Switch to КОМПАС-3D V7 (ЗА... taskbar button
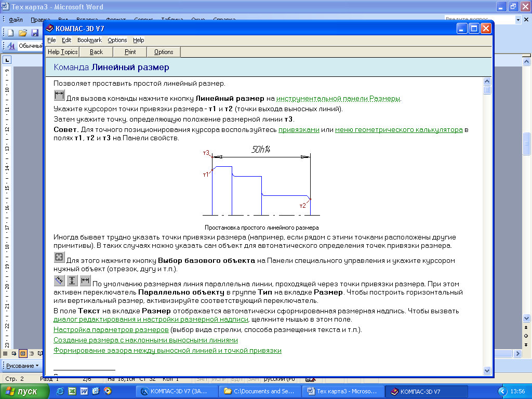 177,391
